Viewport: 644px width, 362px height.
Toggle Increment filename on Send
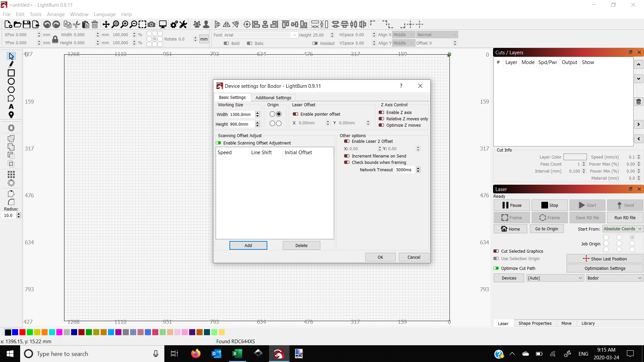347,156
